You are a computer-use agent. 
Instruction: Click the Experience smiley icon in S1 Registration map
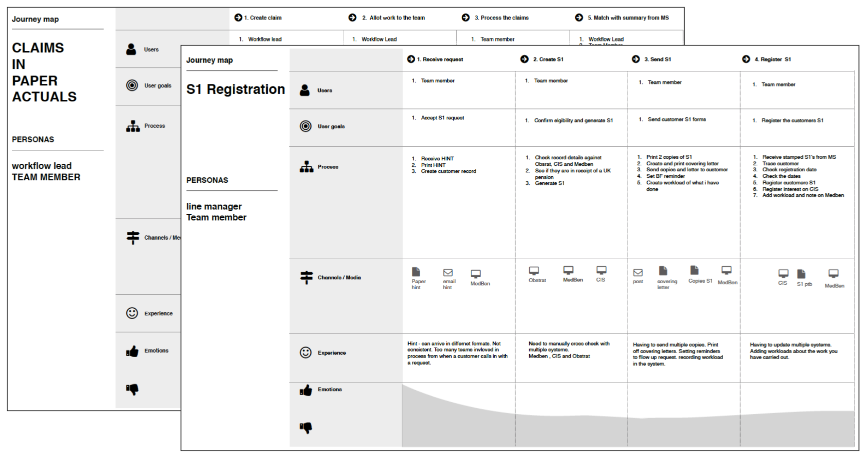click(305, 353)
